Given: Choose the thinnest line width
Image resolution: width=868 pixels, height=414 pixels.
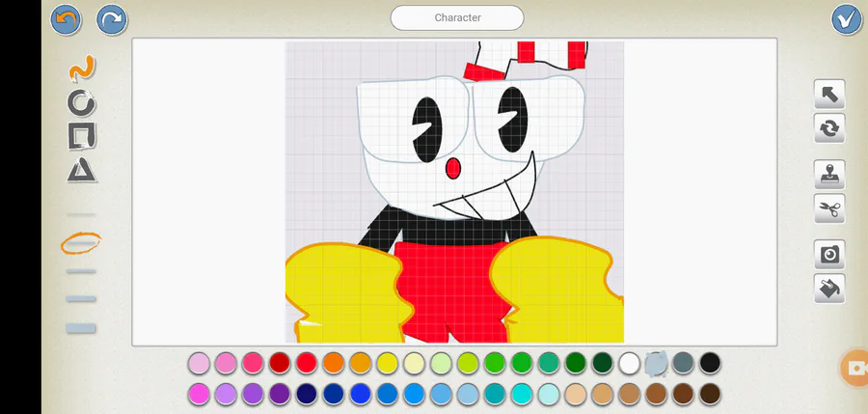Looking at the screenshot, I should click(x=81, y=214).
